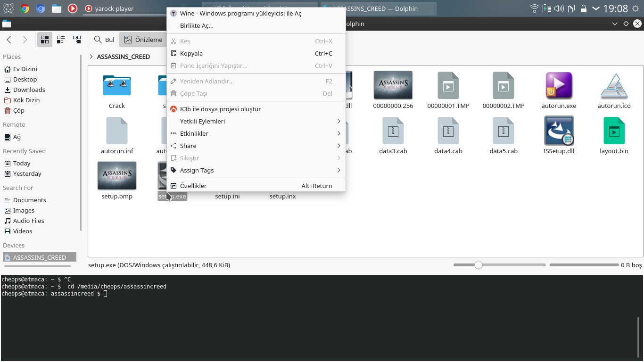Click the data4.cab archive icon
The width and height of the screenshot is (644, 362).
click(x=448, y=131)
